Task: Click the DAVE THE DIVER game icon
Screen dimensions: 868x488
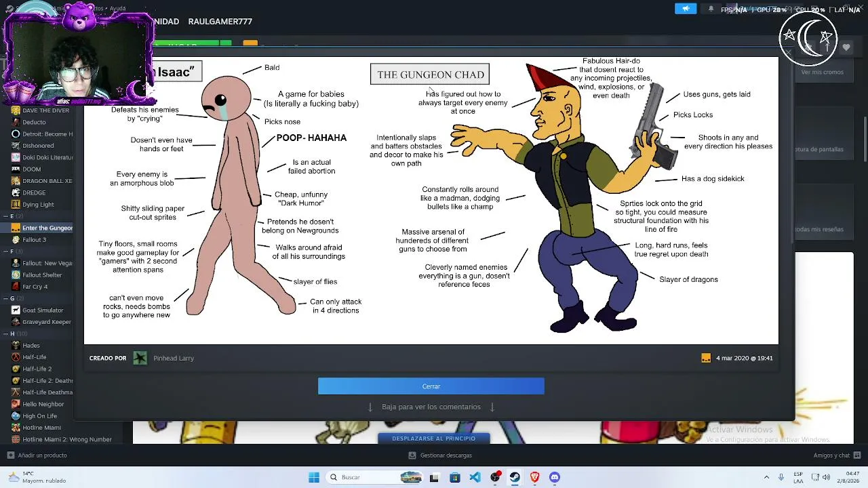Action: 16,110
